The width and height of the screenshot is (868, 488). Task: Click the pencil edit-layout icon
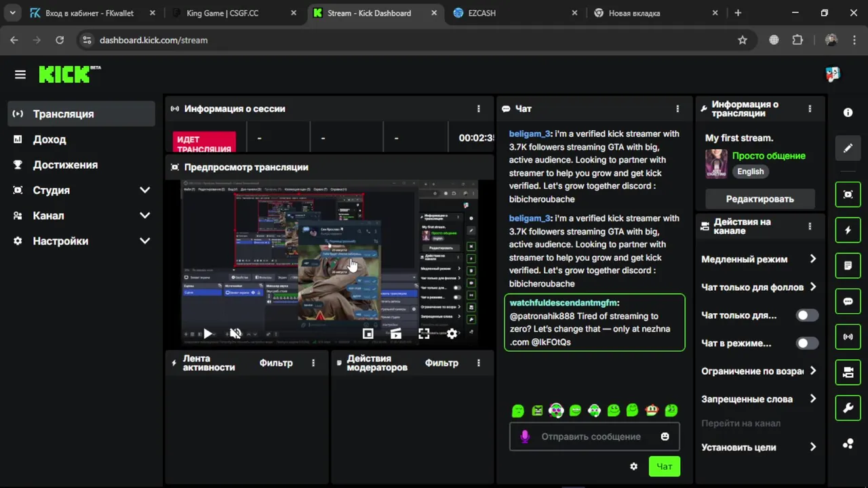click(x=848, y=148)
